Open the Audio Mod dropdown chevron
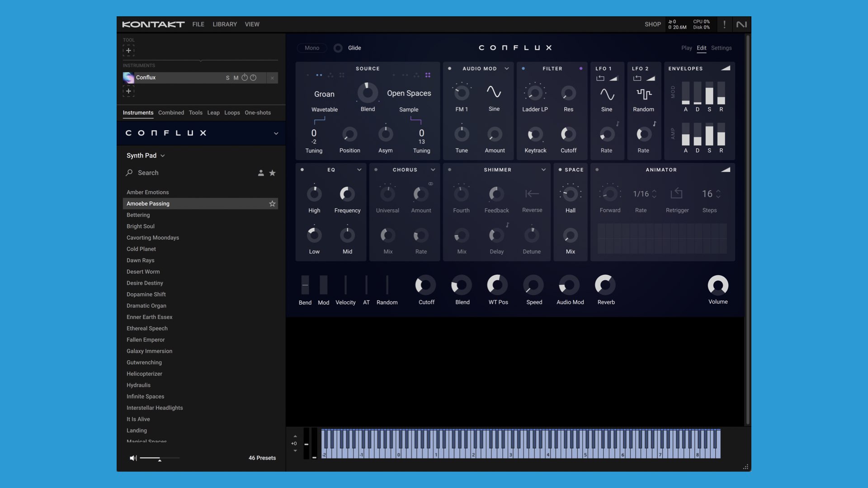This screenshot has width=868, height=488. coord(506,69)
